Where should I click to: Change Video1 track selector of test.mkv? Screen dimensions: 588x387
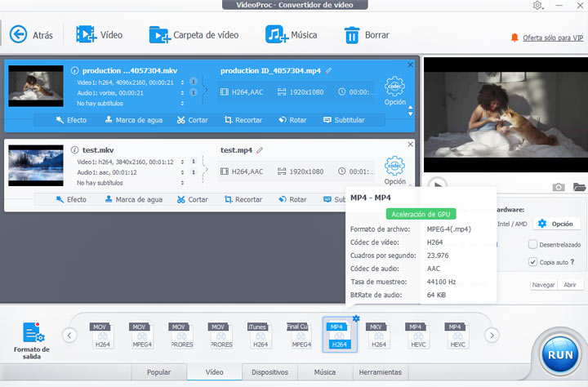(183, 162)
